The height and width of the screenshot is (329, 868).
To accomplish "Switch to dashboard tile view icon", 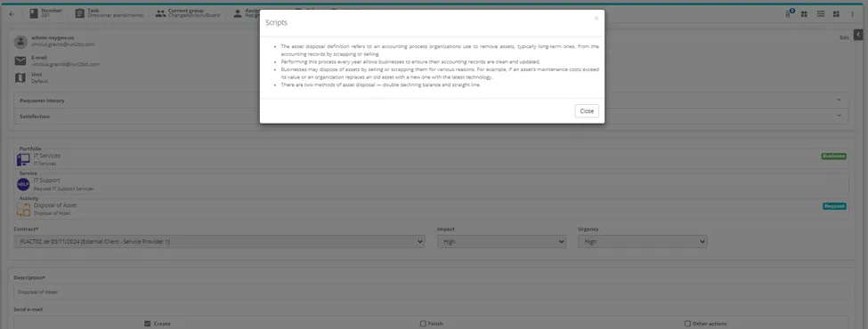I will pyautogui.click(x=837, y=14).
